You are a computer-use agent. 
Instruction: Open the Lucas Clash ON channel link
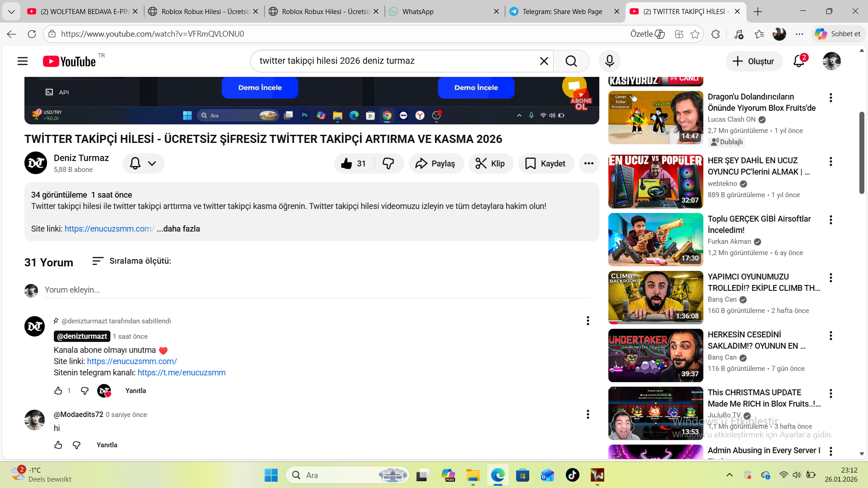click(731, 119)
